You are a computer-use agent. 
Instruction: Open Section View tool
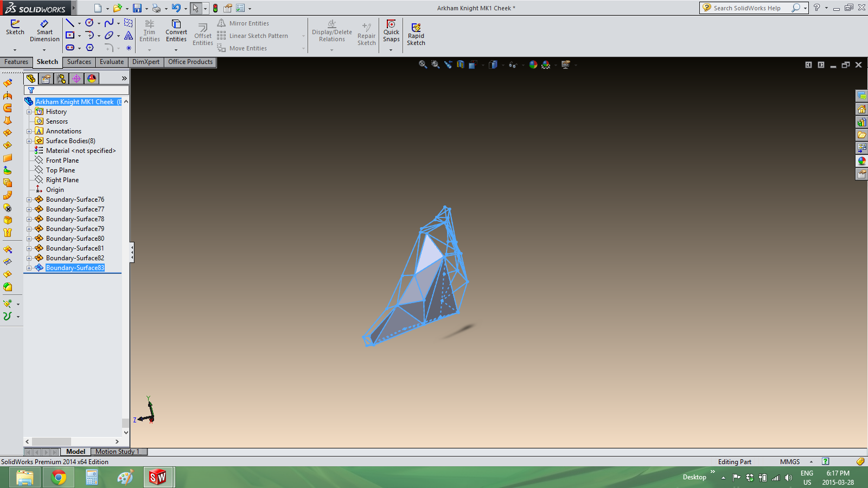click(460, 65)
